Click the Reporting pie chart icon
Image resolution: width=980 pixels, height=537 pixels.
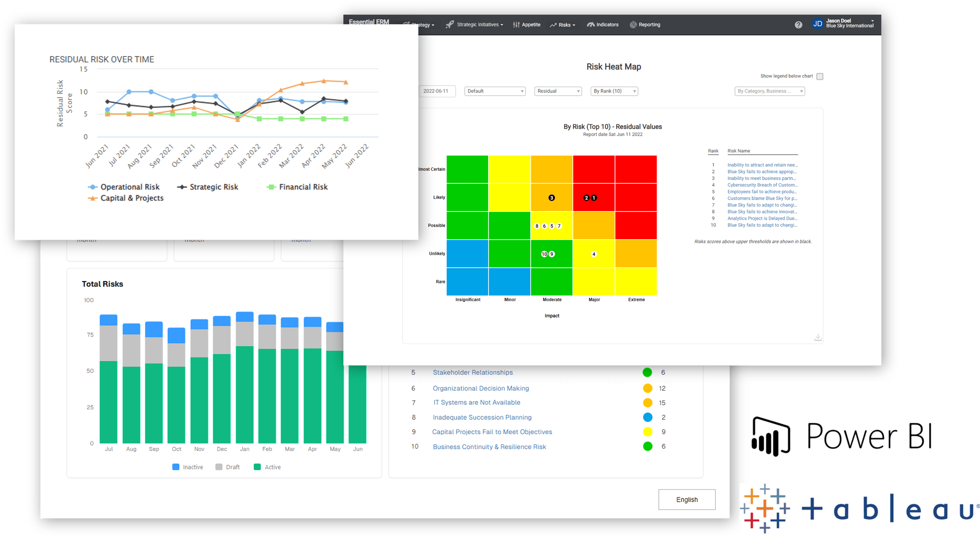(x=633, y=25)
